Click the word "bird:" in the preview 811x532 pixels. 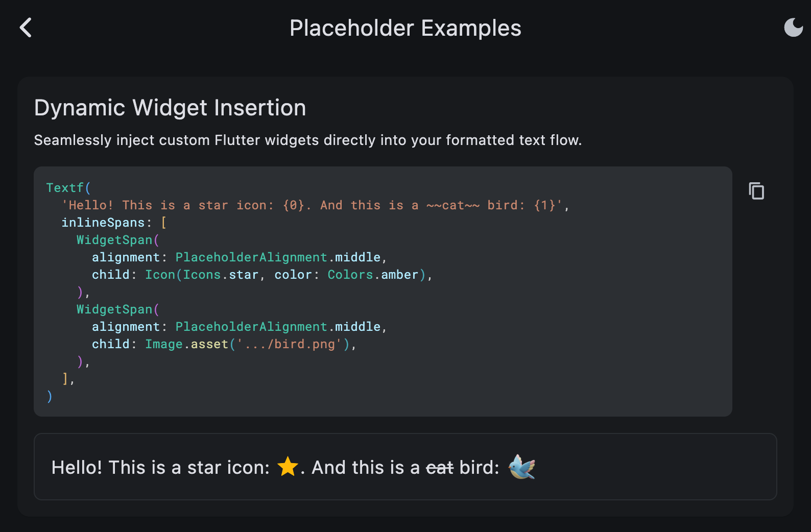pyautogui.click(x=479, y=468)
